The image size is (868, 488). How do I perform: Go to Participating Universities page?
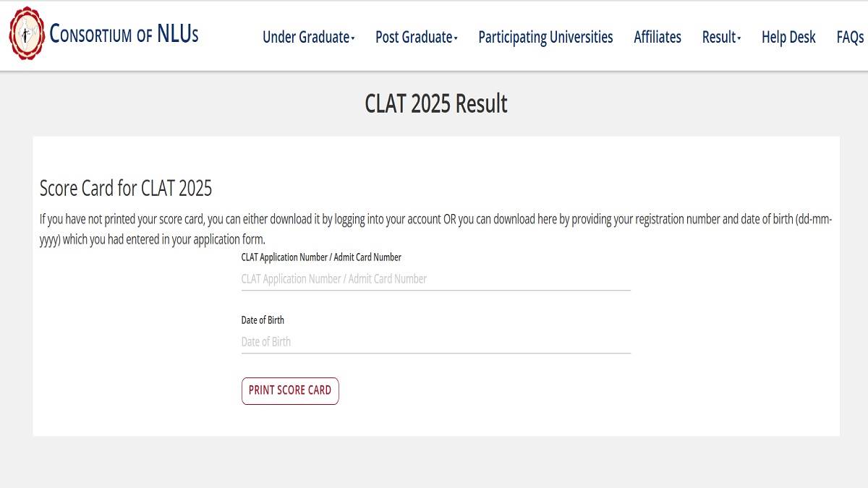(545, 37)
